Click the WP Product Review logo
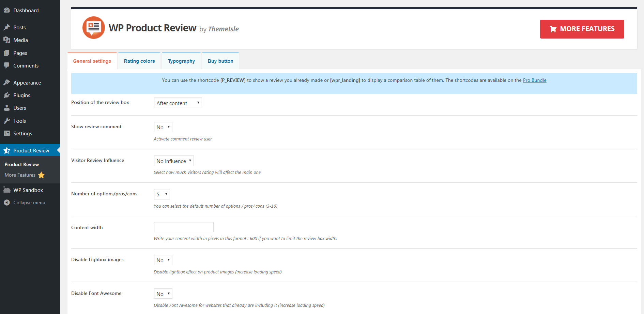The width and height of the screenshot is (644, 314). coord(94,28)
